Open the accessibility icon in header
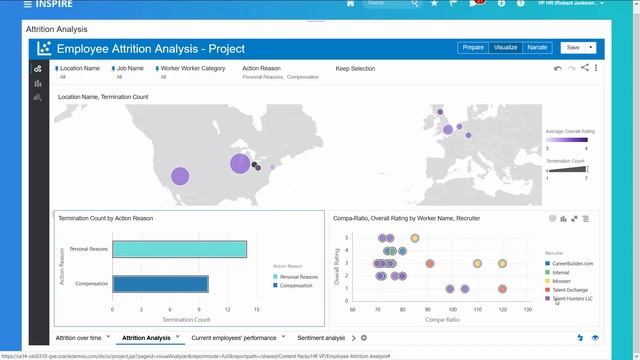Viewport: 640px width, 360px height. pyautogui.click(x=501, y=3)
